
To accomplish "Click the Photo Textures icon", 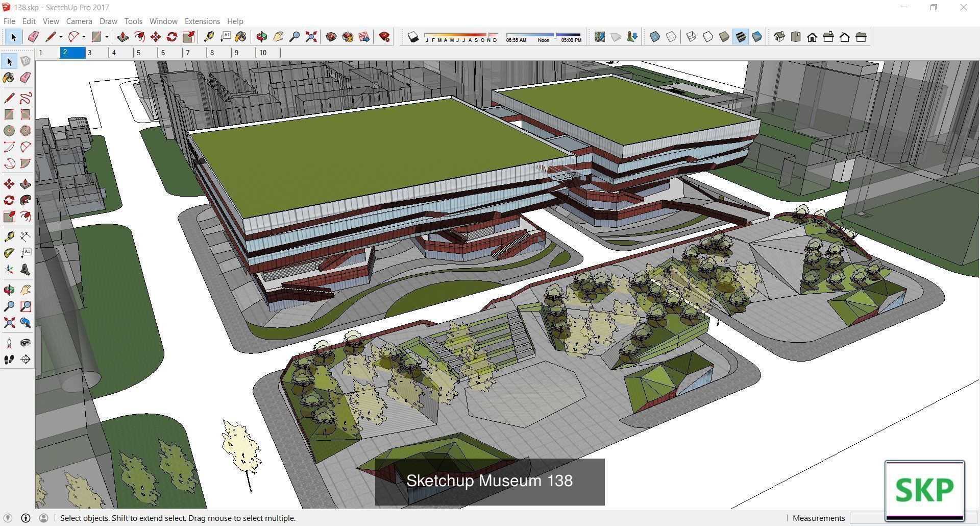I will [x=632, y=37].
